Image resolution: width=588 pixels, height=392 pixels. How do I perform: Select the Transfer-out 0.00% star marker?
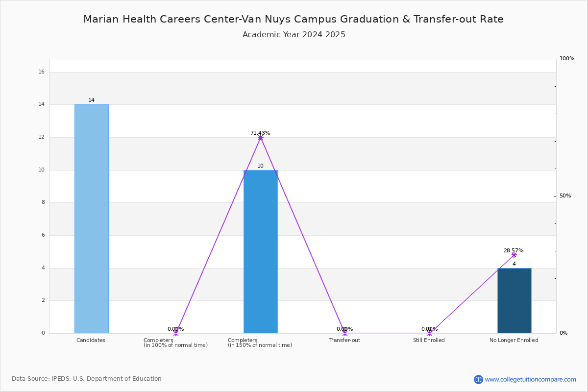[345, 333]
